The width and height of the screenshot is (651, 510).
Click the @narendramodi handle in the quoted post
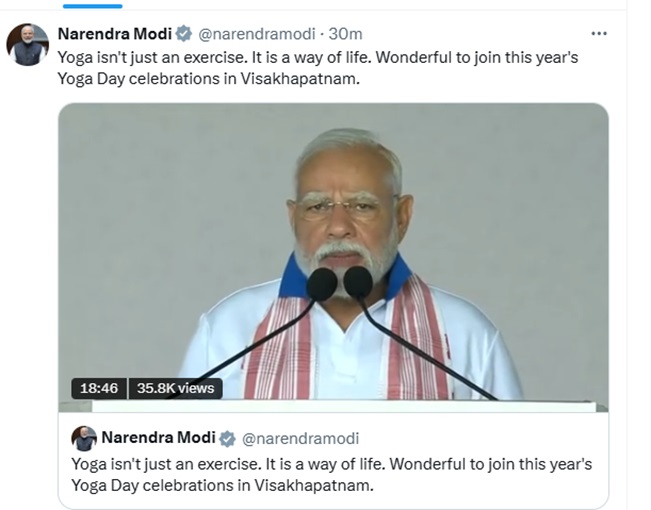point(301,439)
